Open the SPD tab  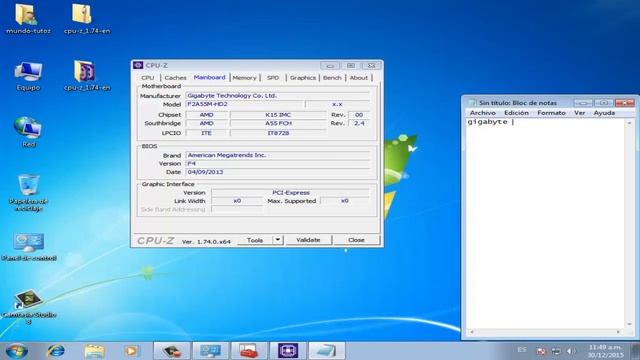(x=273, y=78)
